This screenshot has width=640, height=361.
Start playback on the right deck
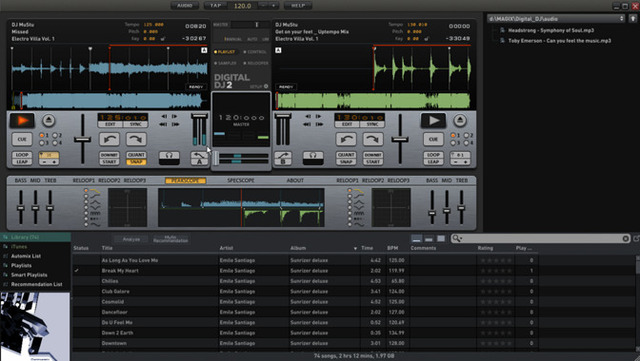point(433,120)
